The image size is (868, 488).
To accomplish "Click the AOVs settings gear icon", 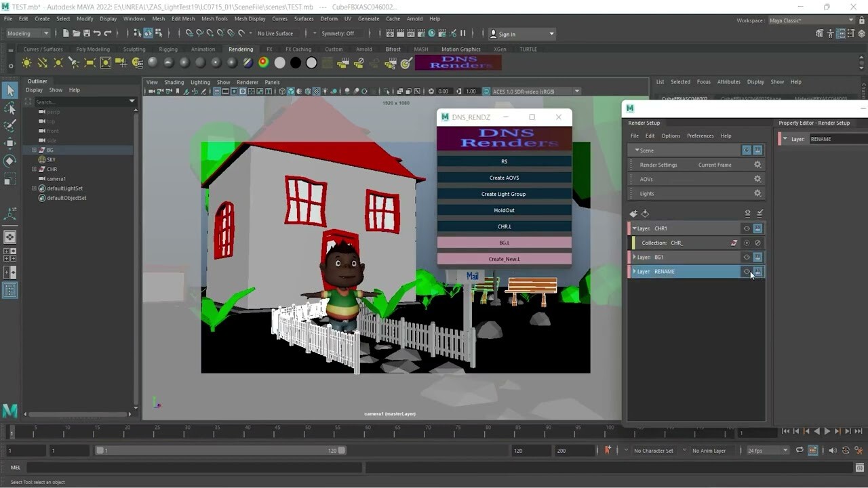I will tap(757, 179).
